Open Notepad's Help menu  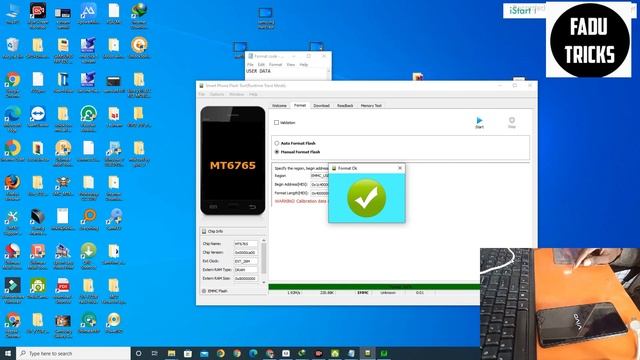point(304,64)
